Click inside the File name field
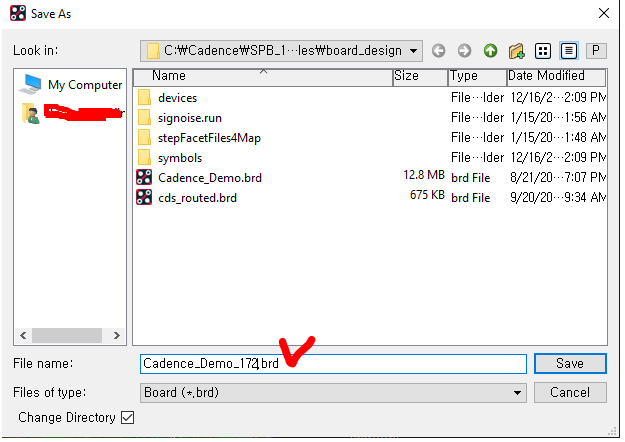The image size is (625, 442). coord(333,363)
